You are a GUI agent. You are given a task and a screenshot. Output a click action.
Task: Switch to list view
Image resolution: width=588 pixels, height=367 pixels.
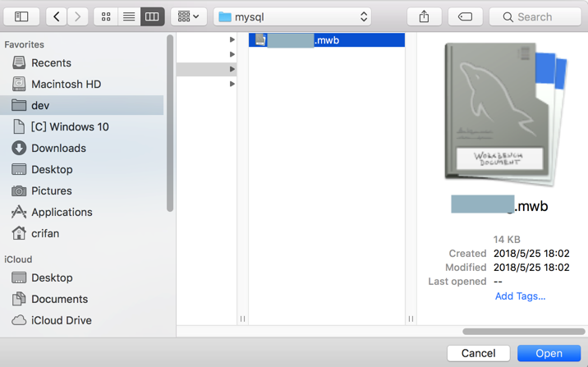click(129, 17)
